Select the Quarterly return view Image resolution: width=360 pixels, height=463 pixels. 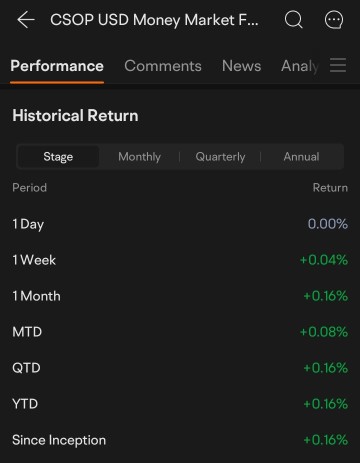click(220, 157)
